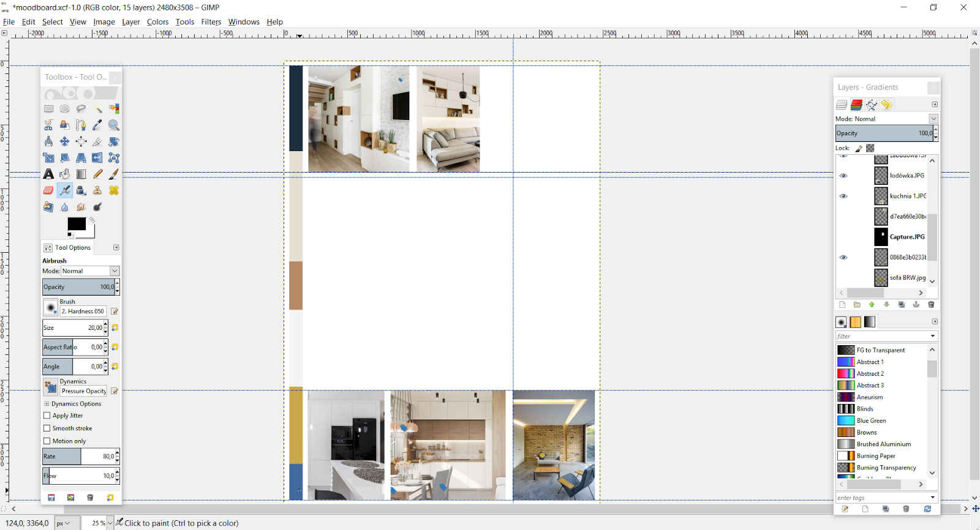
Task: Choose the Flip tool
Action: click(97, 158)
